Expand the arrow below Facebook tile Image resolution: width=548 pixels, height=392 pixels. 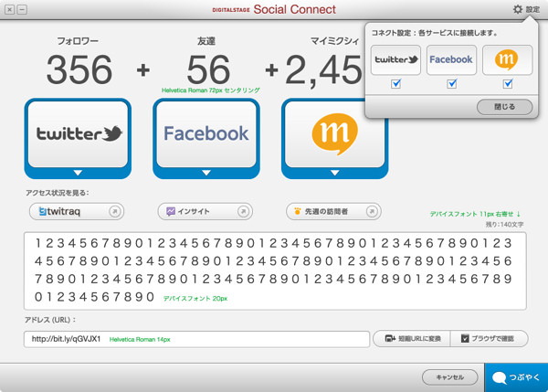pos(205,173)
